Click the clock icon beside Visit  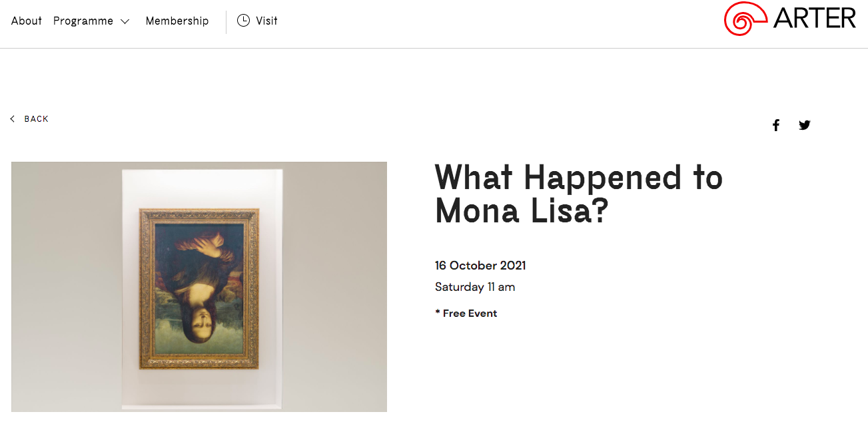243,21
